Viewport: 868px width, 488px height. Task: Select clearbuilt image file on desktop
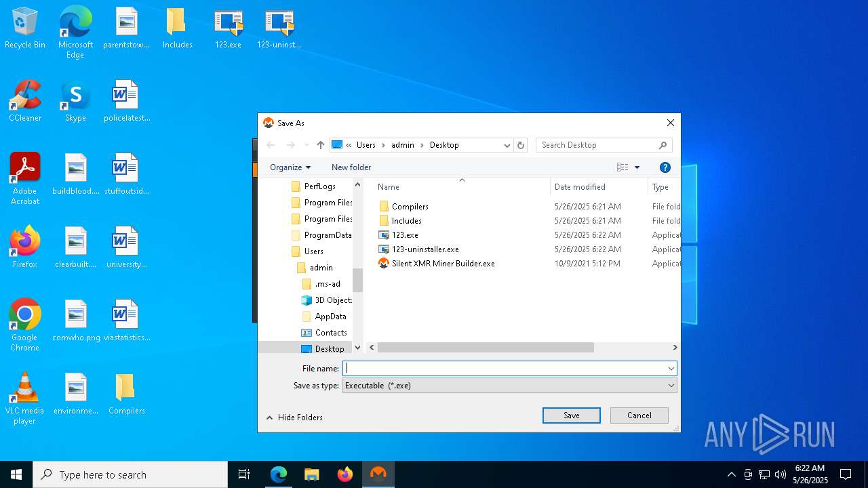tap(75, 248)
